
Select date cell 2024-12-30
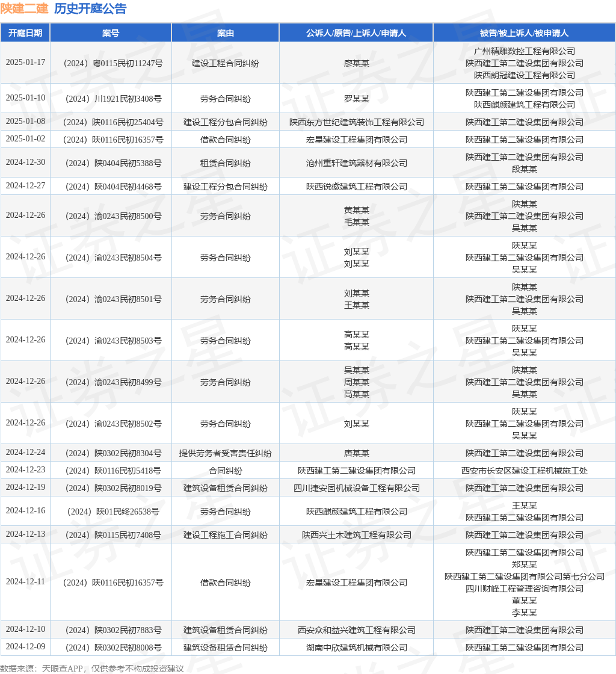[x=25, y=162]
